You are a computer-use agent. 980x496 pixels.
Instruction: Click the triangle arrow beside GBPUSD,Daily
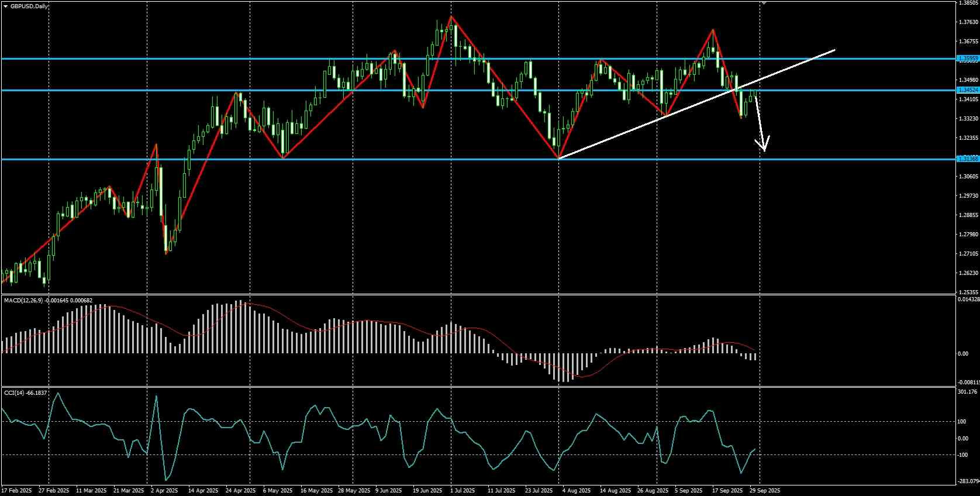[x=5, y=6]
